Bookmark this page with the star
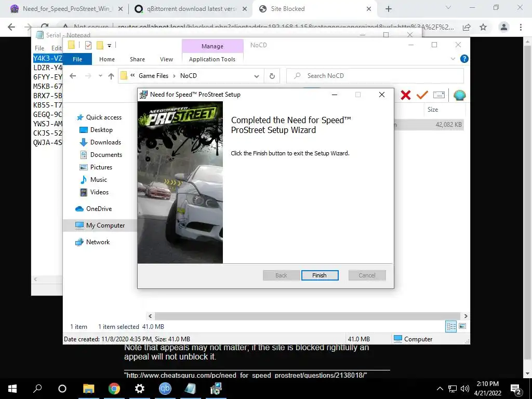The image size is (532, 399). tap(483, 27)
